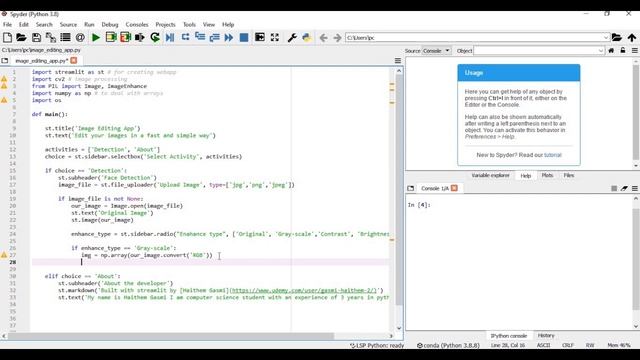Start debugging the file
This screenshot has width=640, height=360.
(x=170, y=38)
